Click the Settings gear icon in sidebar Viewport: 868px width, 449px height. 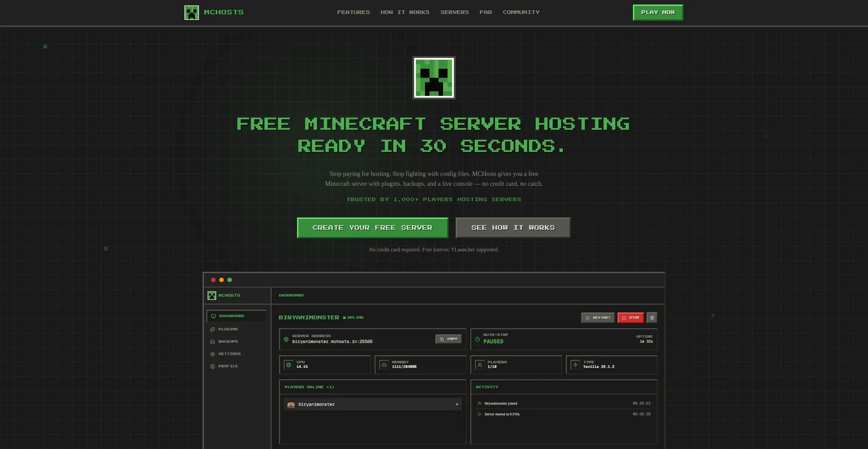click(212, 354)
